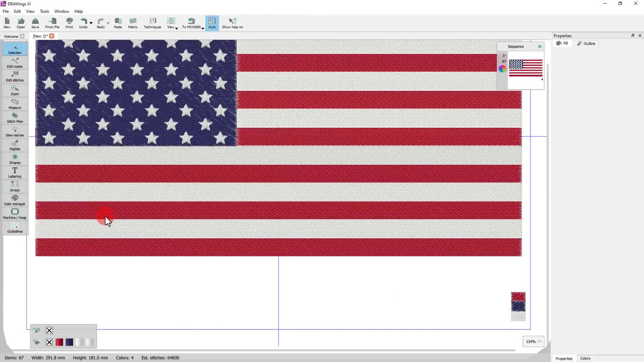The width and height of the screenshot is (644, 362).
Task: Click the thread color preview on canvas
Action: pyautogui.click(x=518, y=306)
